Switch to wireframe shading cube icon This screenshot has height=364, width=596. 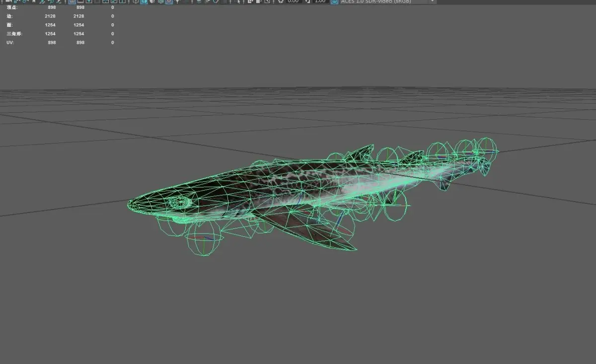136,2
